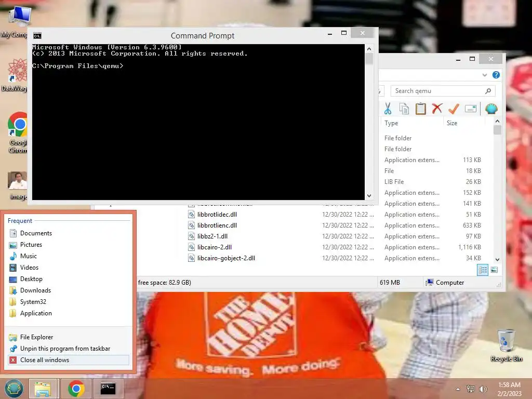Open the network tray icon
The height and width of the screenshot is (399, 532).
[471, 389]
